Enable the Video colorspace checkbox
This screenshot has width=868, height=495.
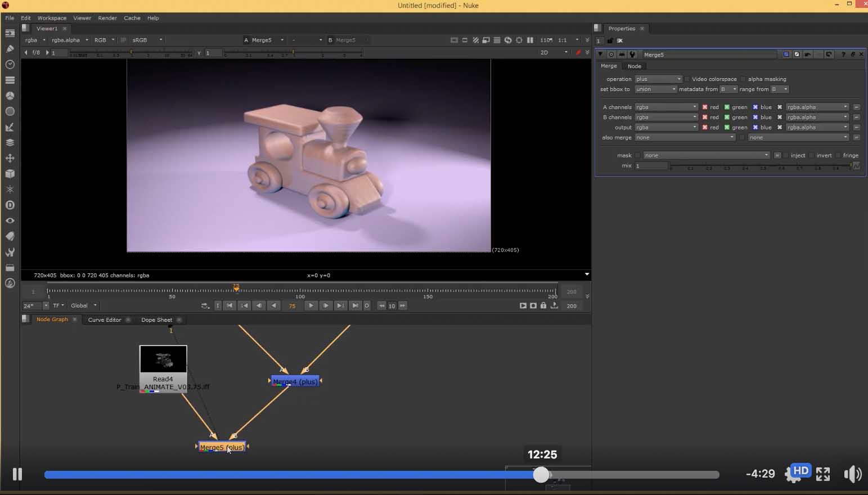click(687, 79)
